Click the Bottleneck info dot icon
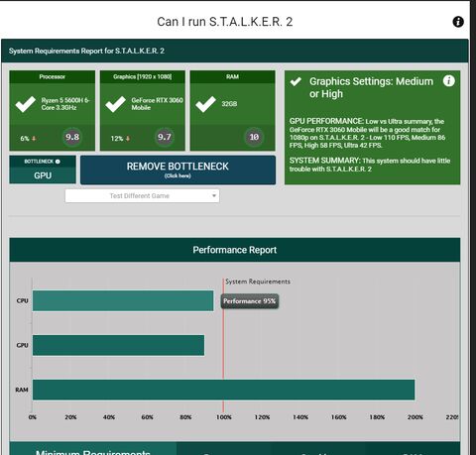Image resolution: width=476 pixels, height=455 pixels. click(58, 162)
